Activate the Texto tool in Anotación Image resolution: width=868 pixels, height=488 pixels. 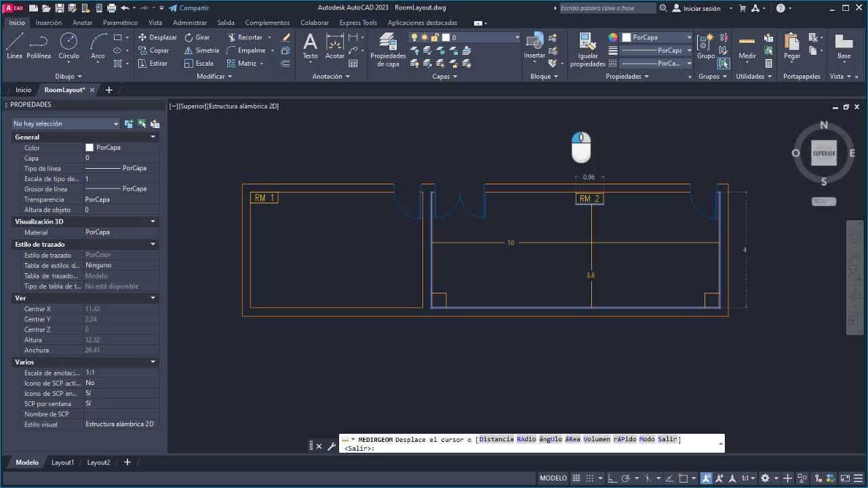[310, 46]
